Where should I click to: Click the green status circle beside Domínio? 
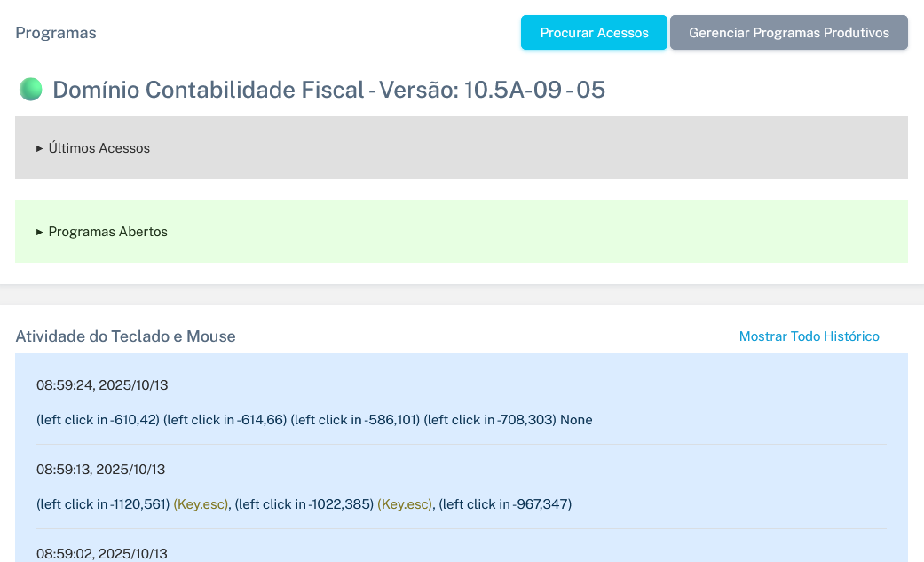(31, 90)
